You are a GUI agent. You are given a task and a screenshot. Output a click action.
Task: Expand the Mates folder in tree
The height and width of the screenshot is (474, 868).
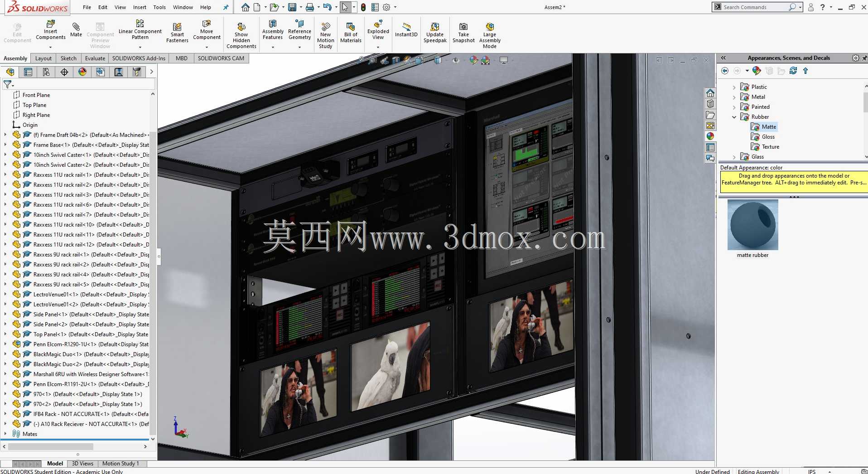coord(5,434)
